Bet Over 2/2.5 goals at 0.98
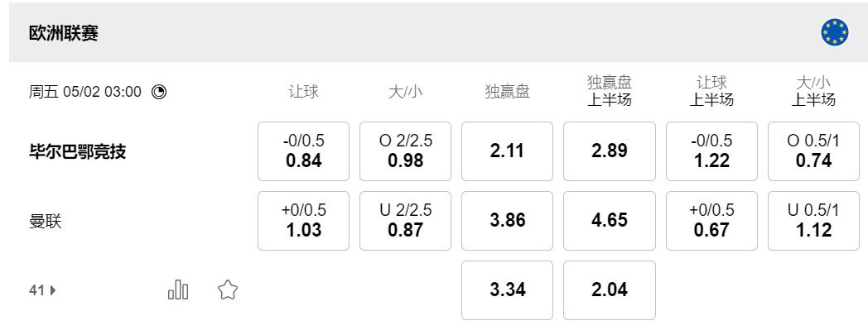The image size is (868, 335). click(405, 151)
